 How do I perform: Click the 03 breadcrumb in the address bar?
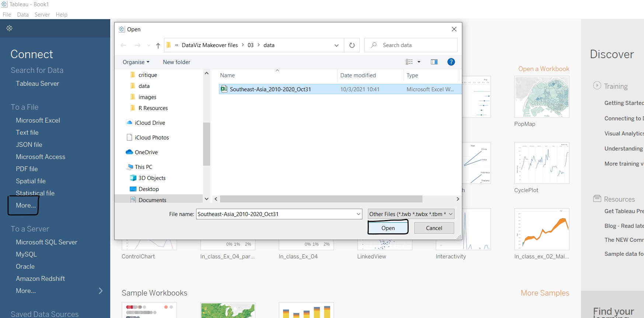click(x=250, y=45)
